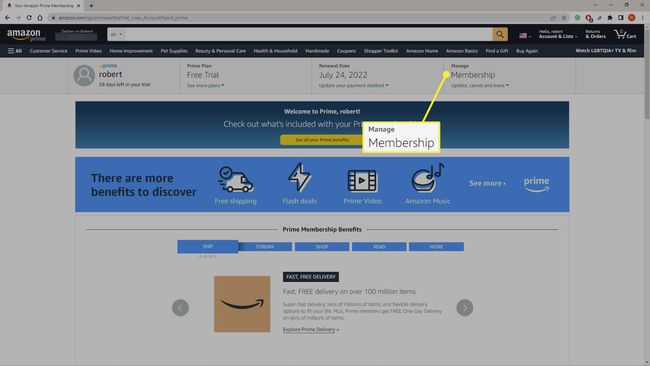Click the Amazon Prime logo

click(x=26, y=35)
